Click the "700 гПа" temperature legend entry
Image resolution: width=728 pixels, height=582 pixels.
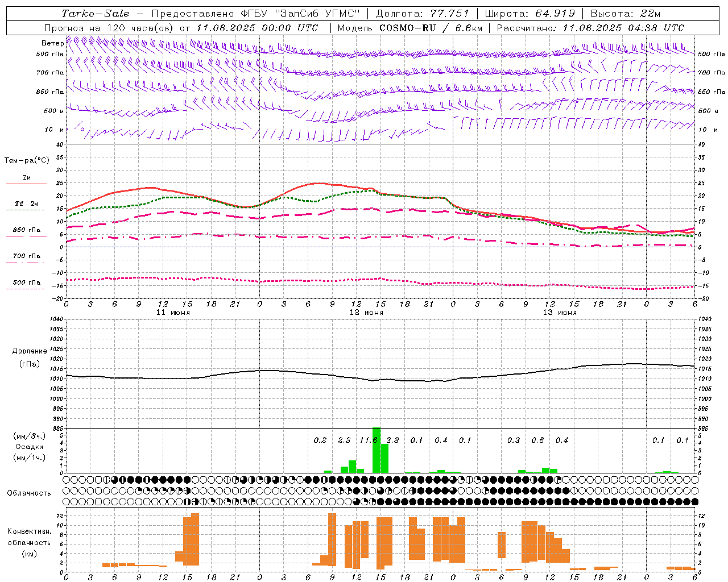click(x=27, y=256)
